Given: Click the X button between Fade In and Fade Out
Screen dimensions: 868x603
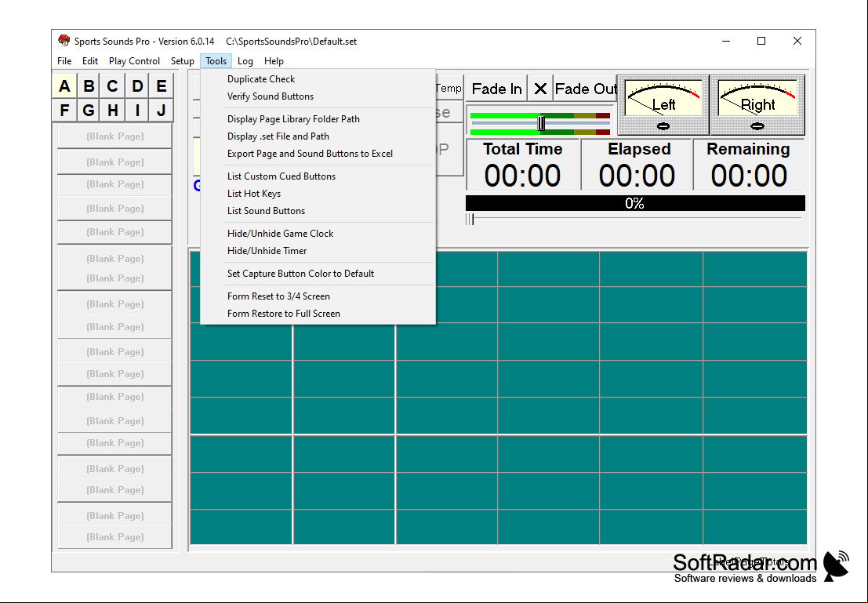Looking at the screenshot, I should tap(540, 89).
